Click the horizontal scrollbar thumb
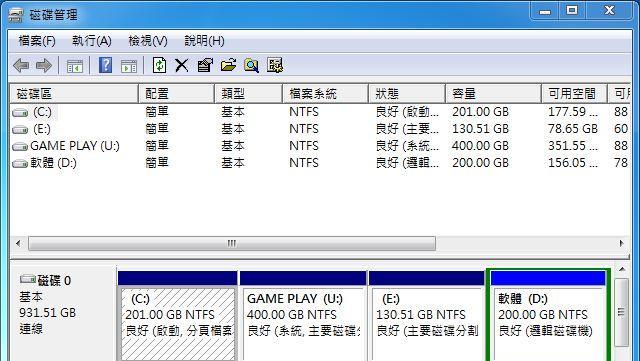This screenshot has height=361, width=640. pos(232,243)
